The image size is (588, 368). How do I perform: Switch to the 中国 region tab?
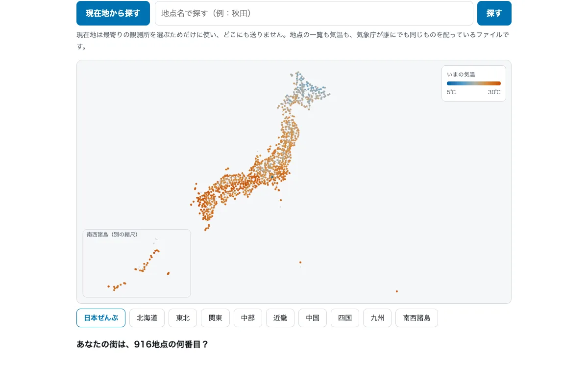pyautogui.click(x=313, y=318)
